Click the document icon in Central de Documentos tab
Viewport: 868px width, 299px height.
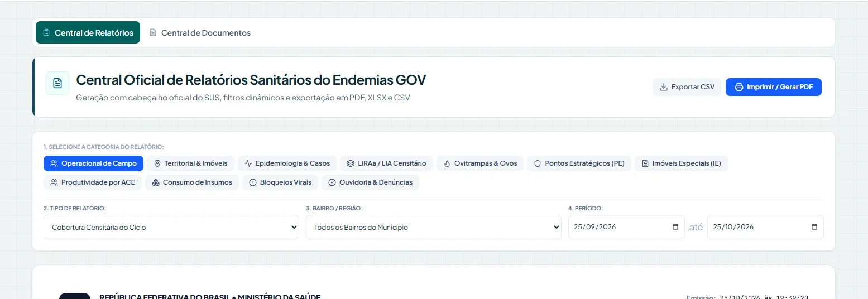(x=153, y=33)
